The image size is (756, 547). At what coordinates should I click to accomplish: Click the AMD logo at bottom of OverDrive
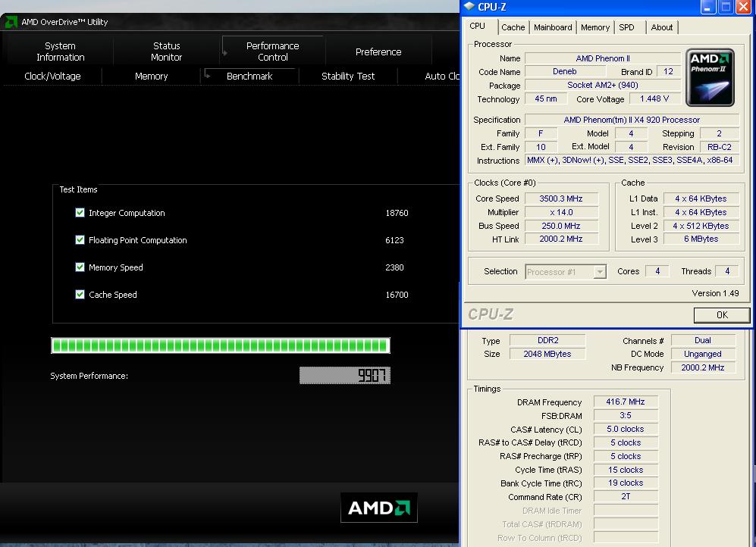click(x=379, y=508)
